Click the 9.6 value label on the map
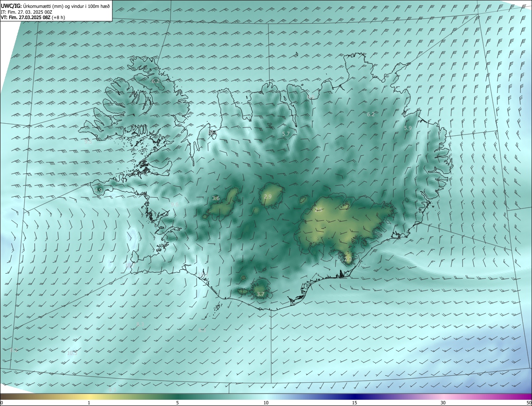The width and height of the screenshot is (532, 406). point(175,204)
